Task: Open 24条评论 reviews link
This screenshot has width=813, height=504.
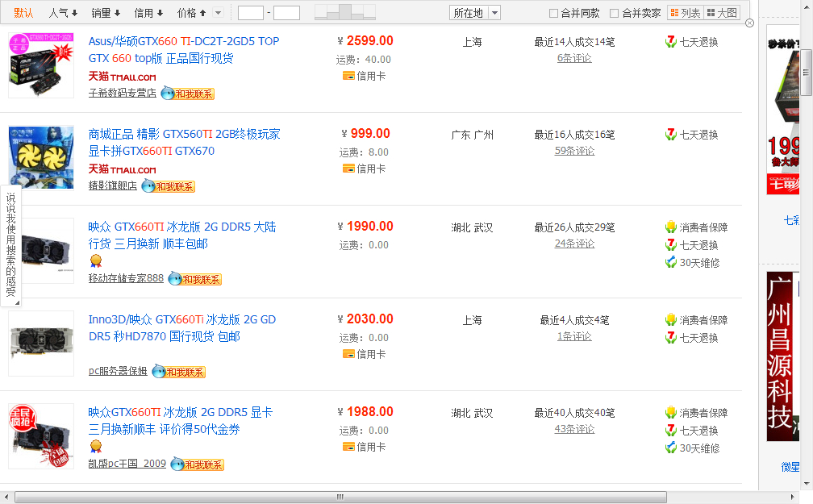Action: [574, 244]
